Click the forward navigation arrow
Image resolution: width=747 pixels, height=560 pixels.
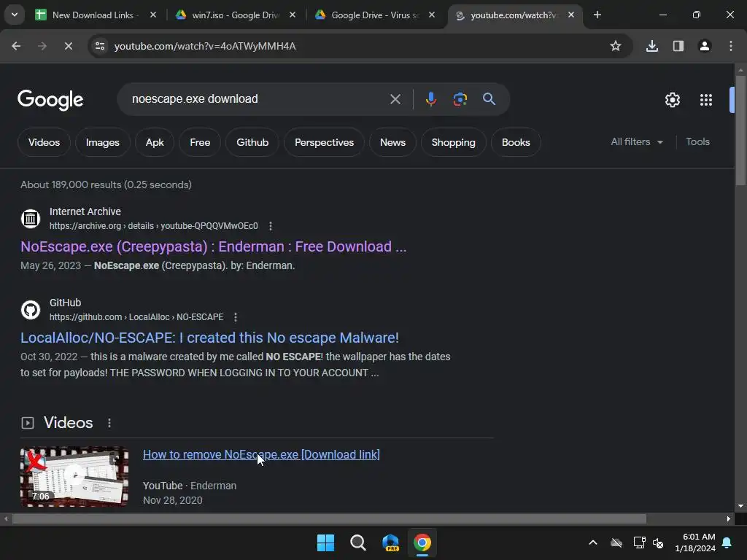click(x=42, y=46)
